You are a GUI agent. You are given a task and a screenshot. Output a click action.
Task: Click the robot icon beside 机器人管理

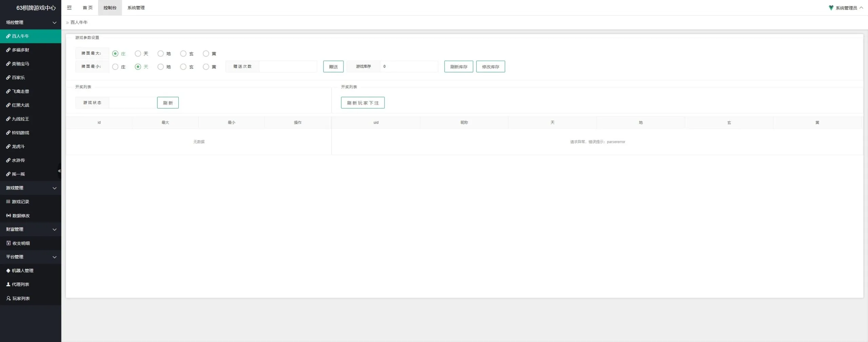(8, 270)
